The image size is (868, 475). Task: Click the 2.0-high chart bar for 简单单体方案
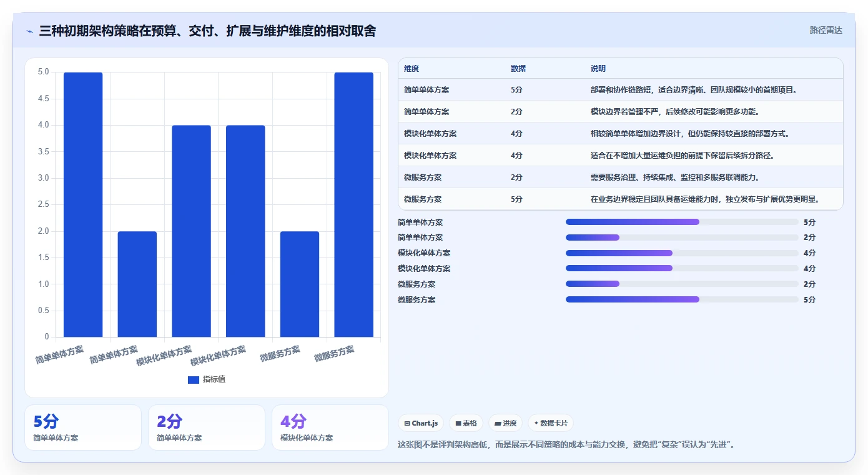coord(137,284)
